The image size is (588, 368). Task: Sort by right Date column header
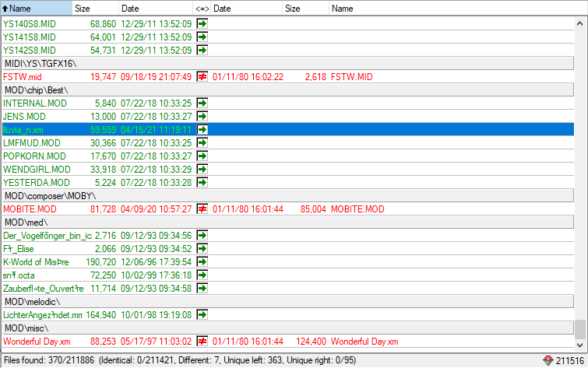coord(246,9)
